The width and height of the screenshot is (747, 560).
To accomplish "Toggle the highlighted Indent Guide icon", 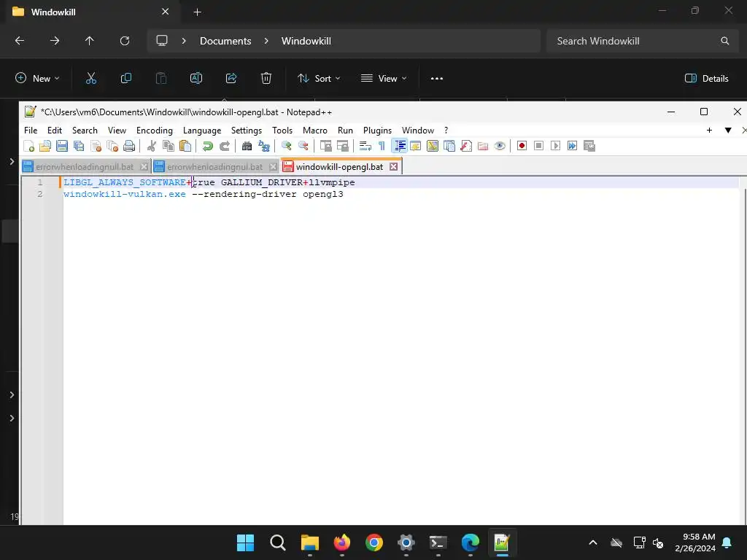I will pyautogui.click(x=399, y=146).
